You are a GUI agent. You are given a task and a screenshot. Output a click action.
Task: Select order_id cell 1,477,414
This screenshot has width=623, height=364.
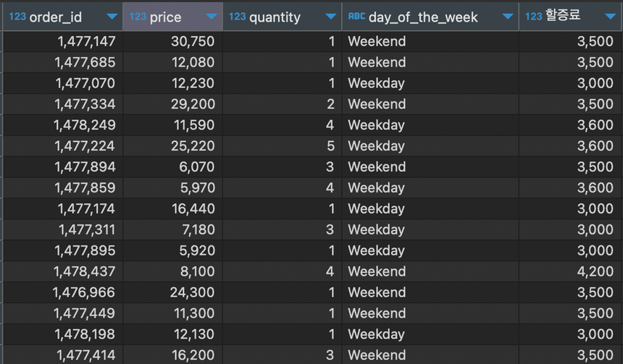pos(63,355)
